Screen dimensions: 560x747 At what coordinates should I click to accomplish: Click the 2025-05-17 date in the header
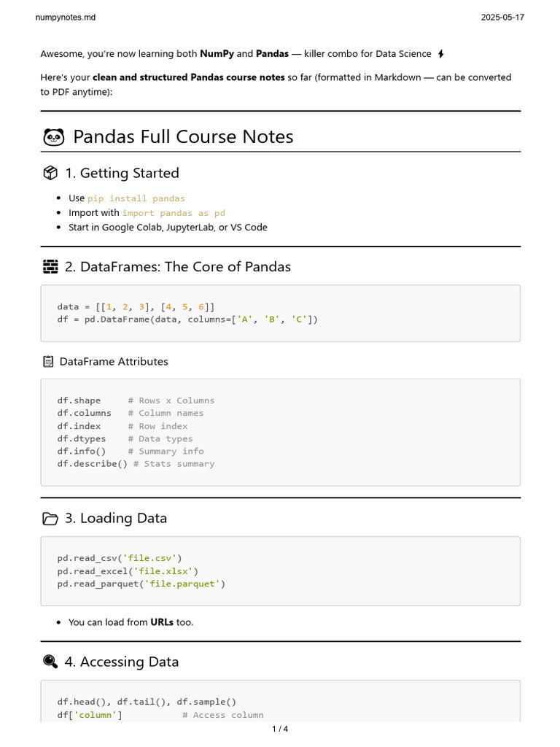[502, 18]
